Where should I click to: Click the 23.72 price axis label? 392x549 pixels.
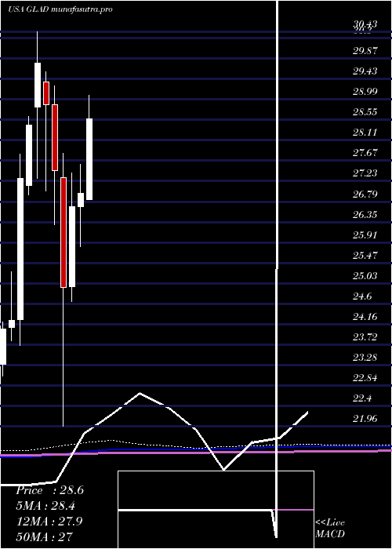[x=365, y=337]
